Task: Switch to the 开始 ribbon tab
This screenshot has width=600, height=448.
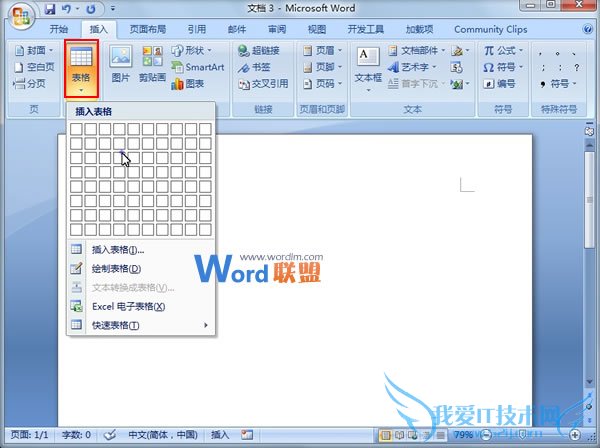Action: pyautogui.click(x=59, y=29)
